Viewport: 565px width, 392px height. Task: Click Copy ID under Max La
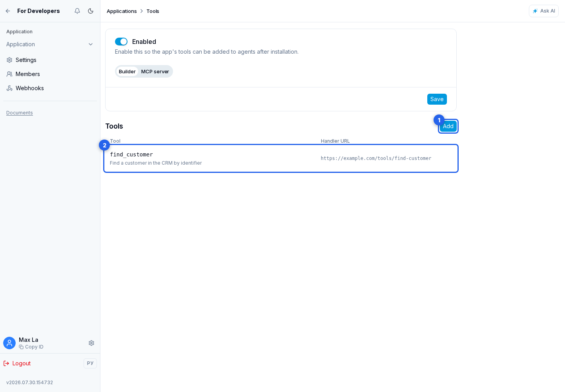31,347
